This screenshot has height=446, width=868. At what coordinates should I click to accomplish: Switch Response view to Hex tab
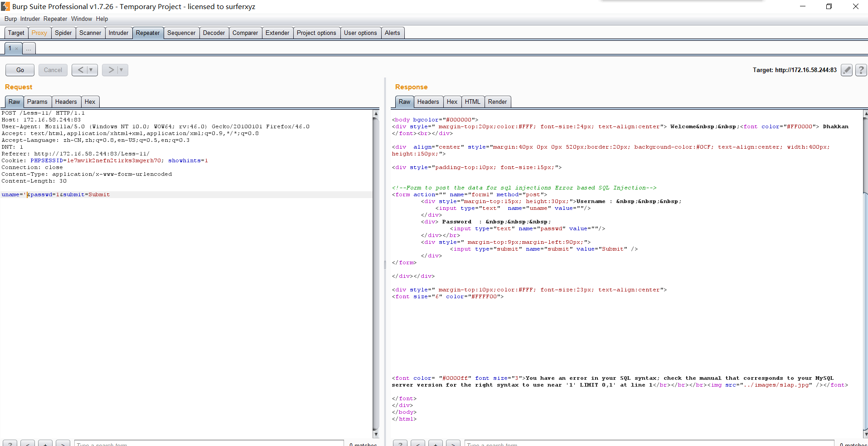click(x=452, y=102)
